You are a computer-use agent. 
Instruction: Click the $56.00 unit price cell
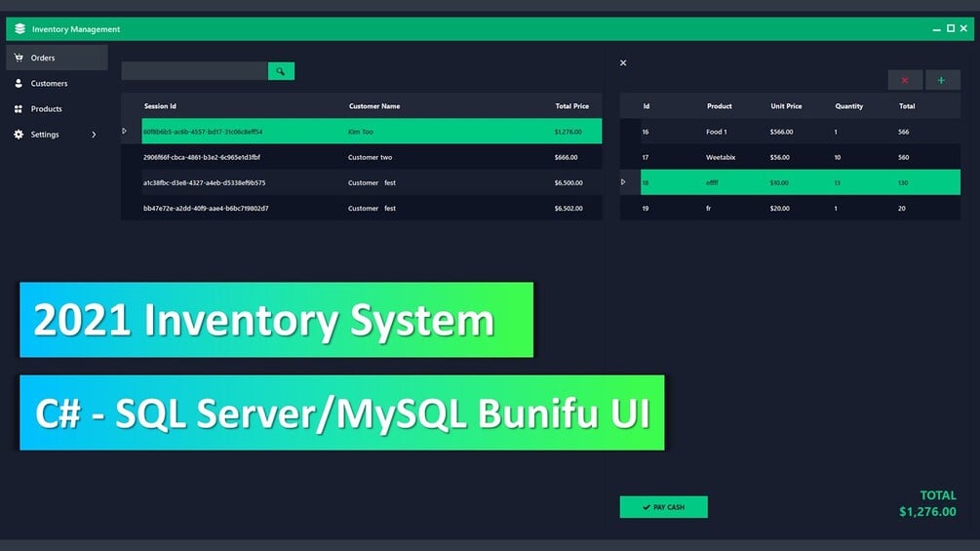coord(779,157)
